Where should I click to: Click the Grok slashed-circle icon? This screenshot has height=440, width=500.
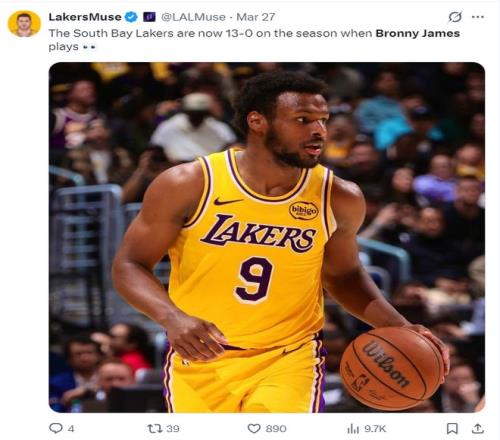click(x=455, y=17)
